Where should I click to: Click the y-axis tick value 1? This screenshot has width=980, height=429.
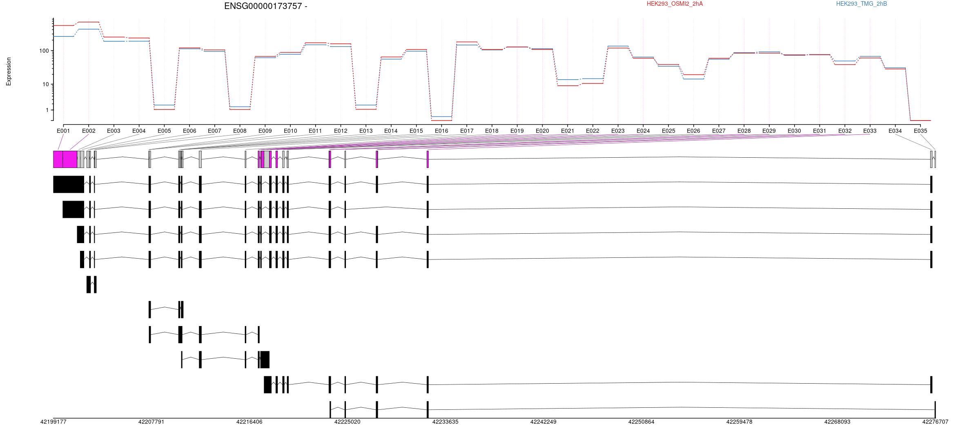click(47, 110)
